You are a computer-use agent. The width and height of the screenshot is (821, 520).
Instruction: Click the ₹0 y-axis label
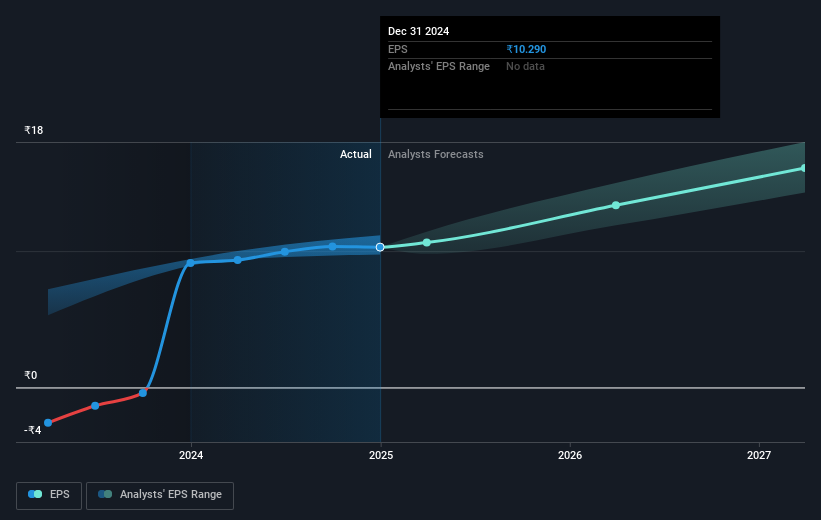pos(30,375)
